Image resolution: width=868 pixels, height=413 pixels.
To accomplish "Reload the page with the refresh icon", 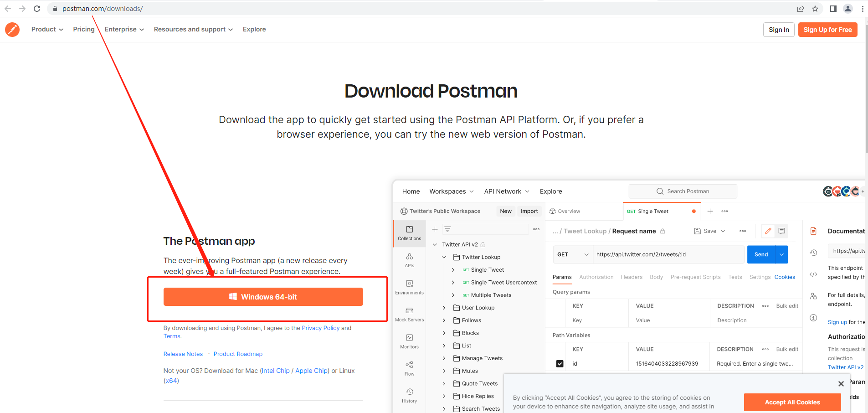I will (x=37, y=9).
